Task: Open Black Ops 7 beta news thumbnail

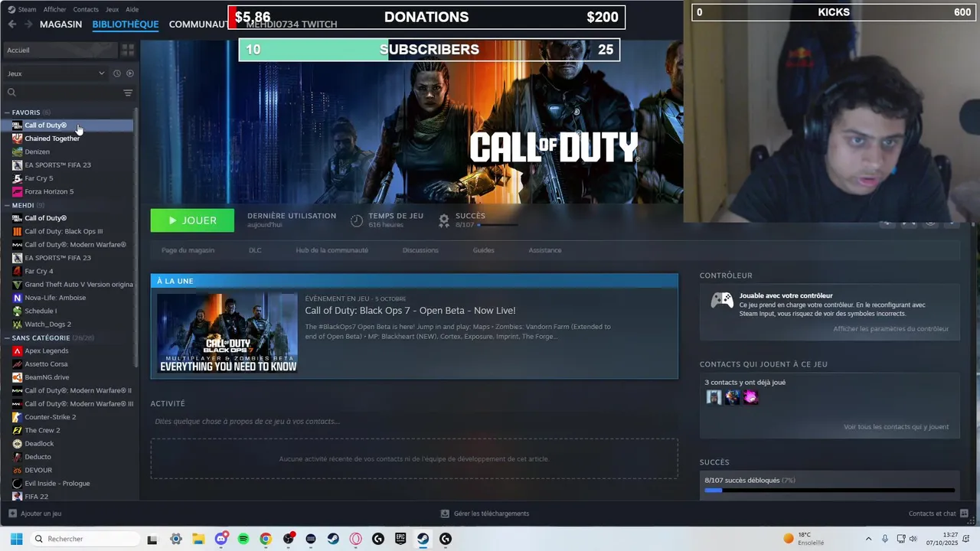Action: click(x=227, y=333)
